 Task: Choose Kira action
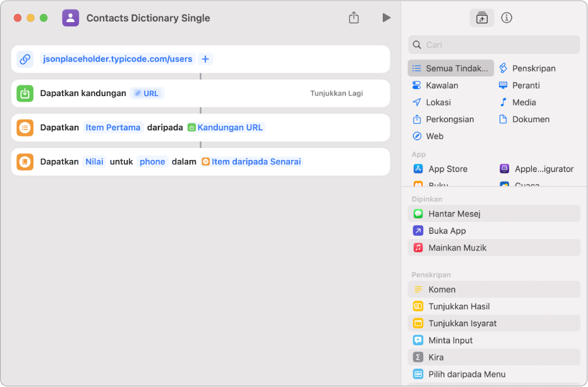click(494, 357)
